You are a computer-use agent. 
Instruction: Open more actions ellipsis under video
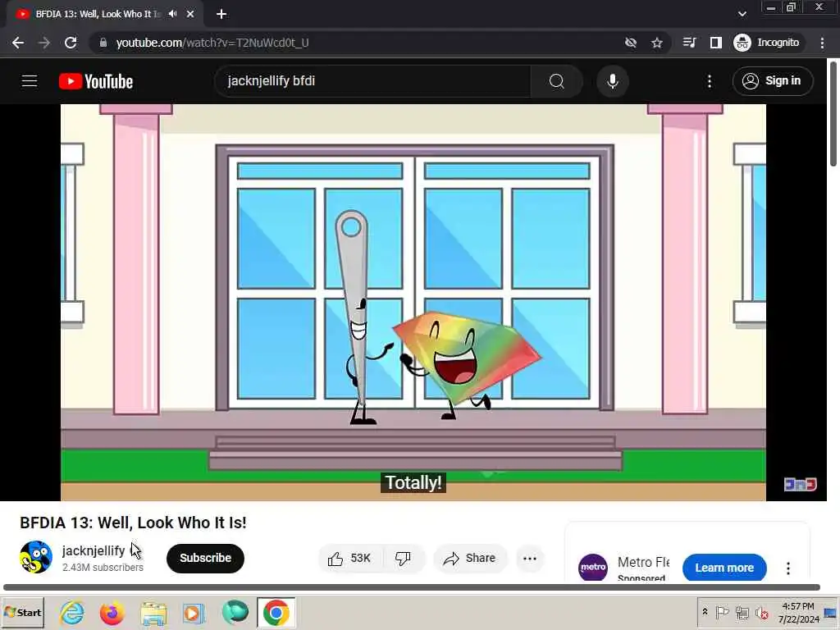click(x=529, y=558)
